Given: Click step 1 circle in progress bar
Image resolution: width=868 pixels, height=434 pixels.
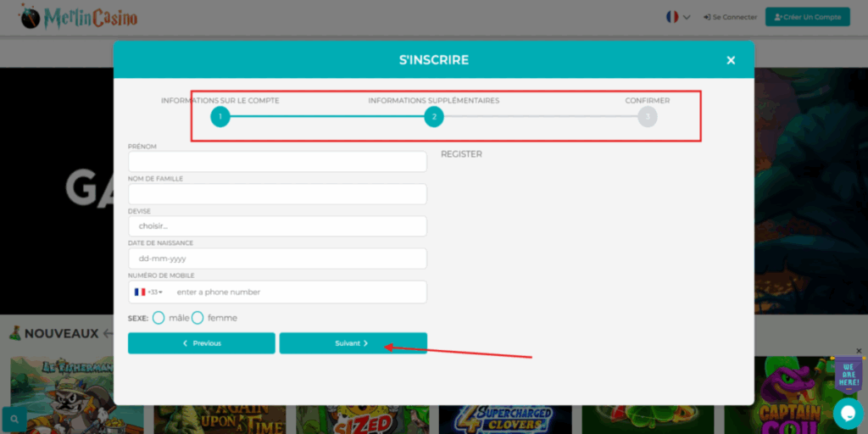Looking at the screenshot, I should click(220, 117).
